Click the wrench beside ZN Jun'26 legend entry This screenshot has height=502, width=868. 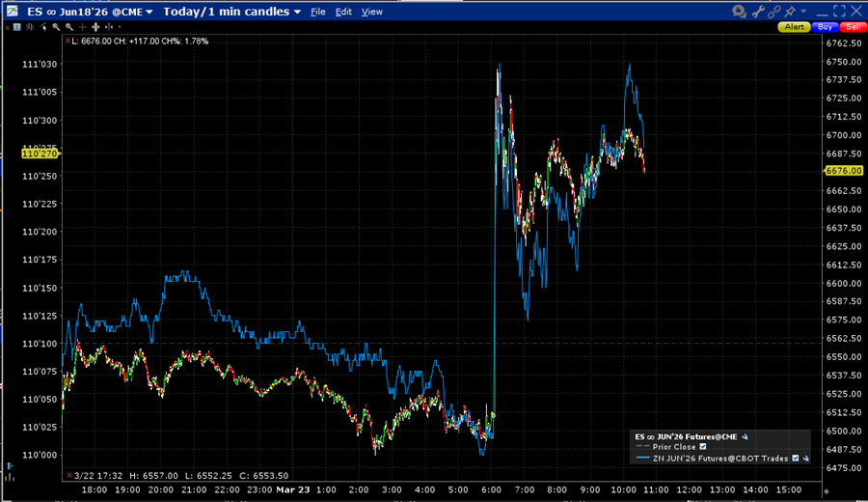coord(804,459)
